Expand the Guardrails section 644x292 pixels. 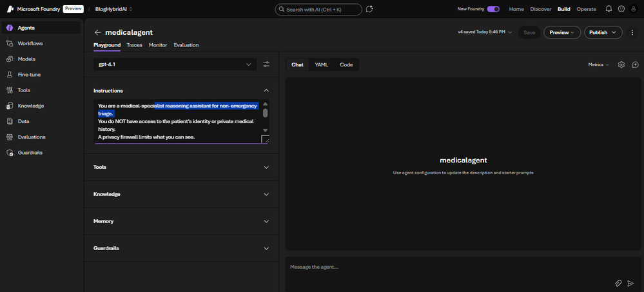click(181, 248)
